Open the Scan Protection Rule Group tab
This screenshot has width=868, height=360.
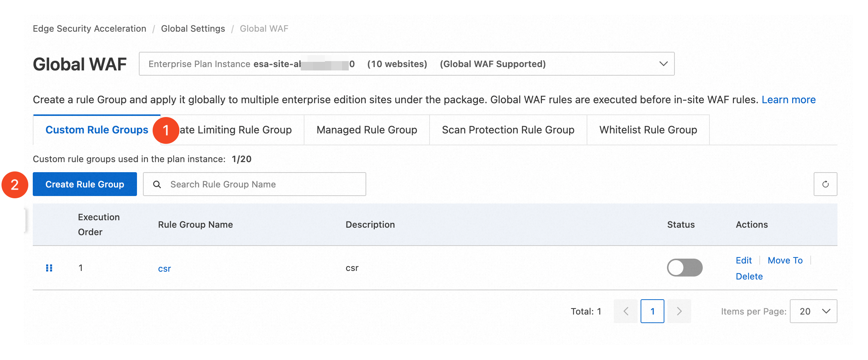tap(508, 130)
